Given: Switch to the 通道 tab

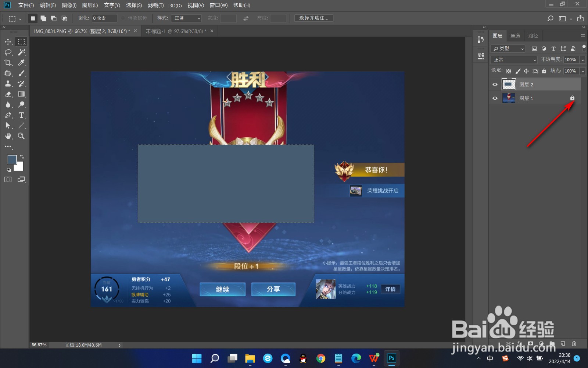Looking at the screenshot, I should 515,36.
